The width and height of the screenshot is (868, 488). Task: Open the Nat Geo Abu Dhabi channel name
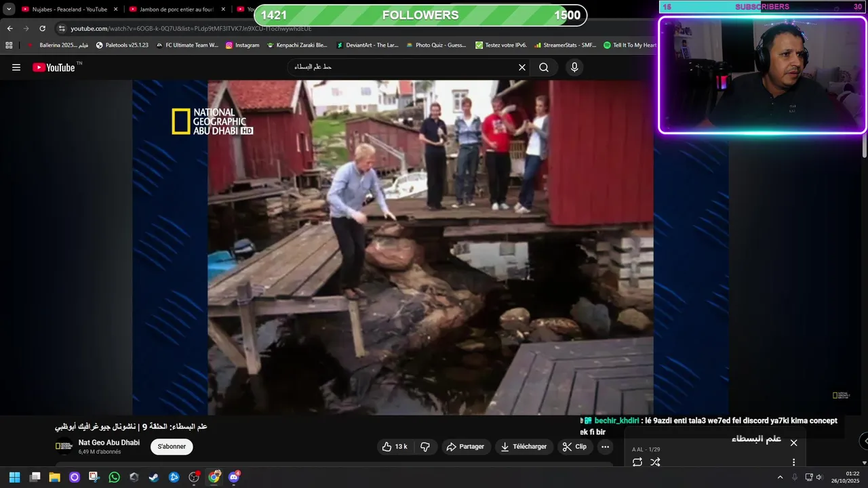(109, 443)
